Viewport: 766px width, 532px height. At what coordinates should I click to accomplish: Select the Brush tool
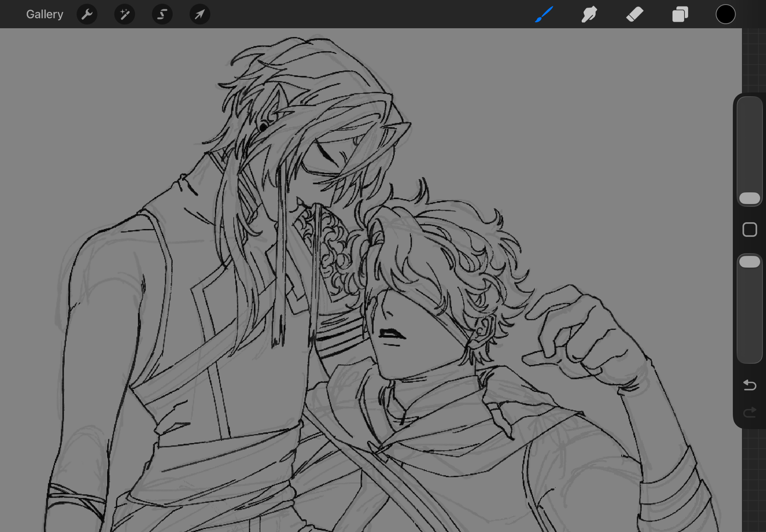[544, 15]
